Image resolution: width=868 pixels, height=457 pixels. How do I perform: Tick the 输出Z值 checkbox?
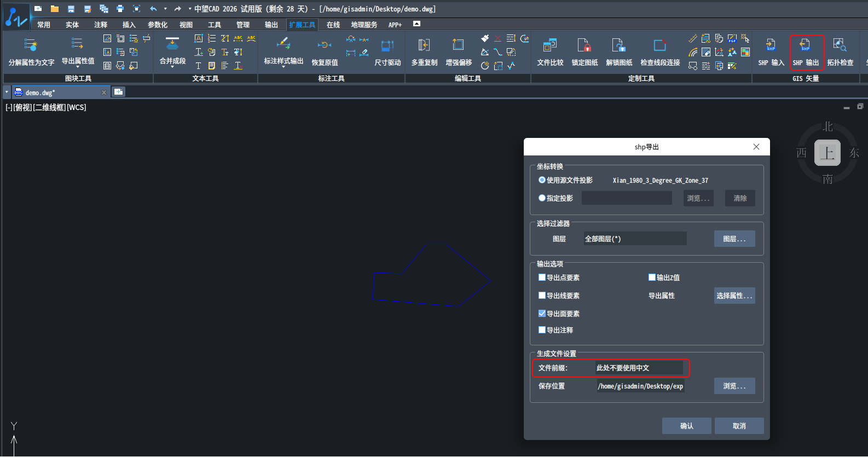652,277
